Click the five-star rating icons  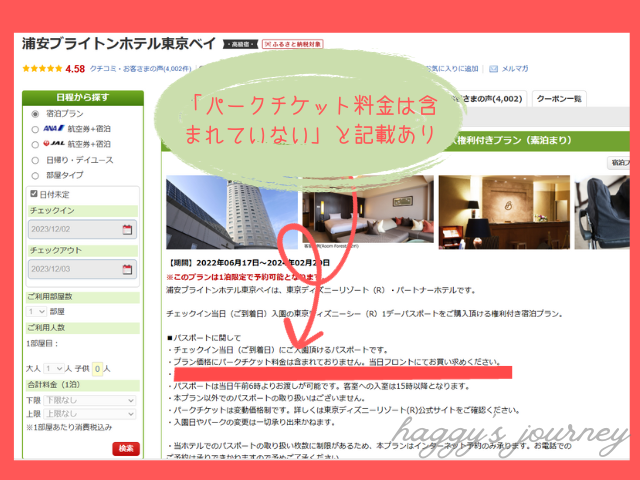42,69
